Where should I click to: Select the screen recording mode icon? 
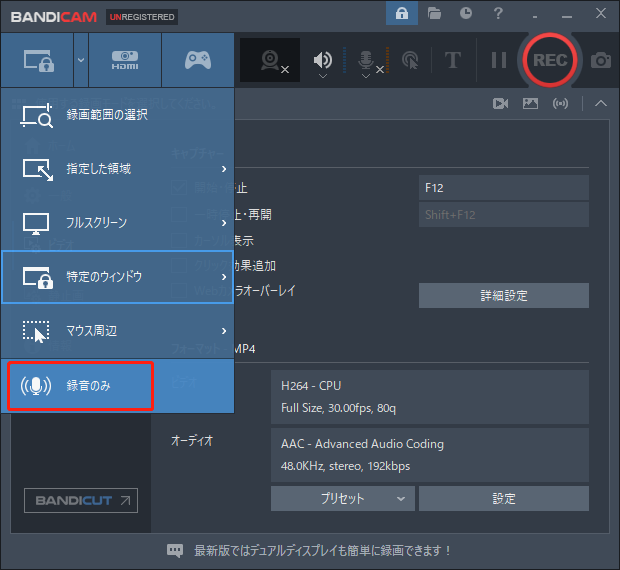[x=39, y=60]
